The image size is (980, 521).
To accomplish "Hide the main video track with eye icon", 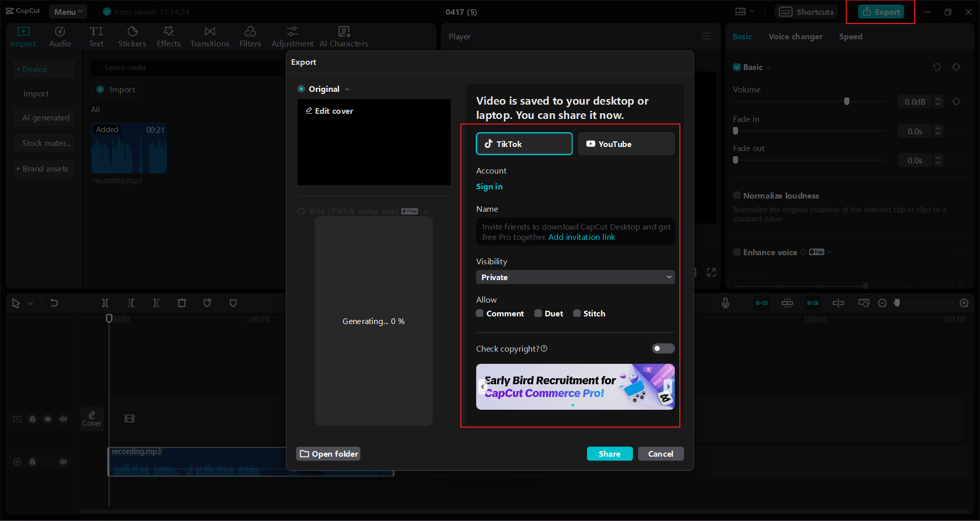I will tap(48, 419).
